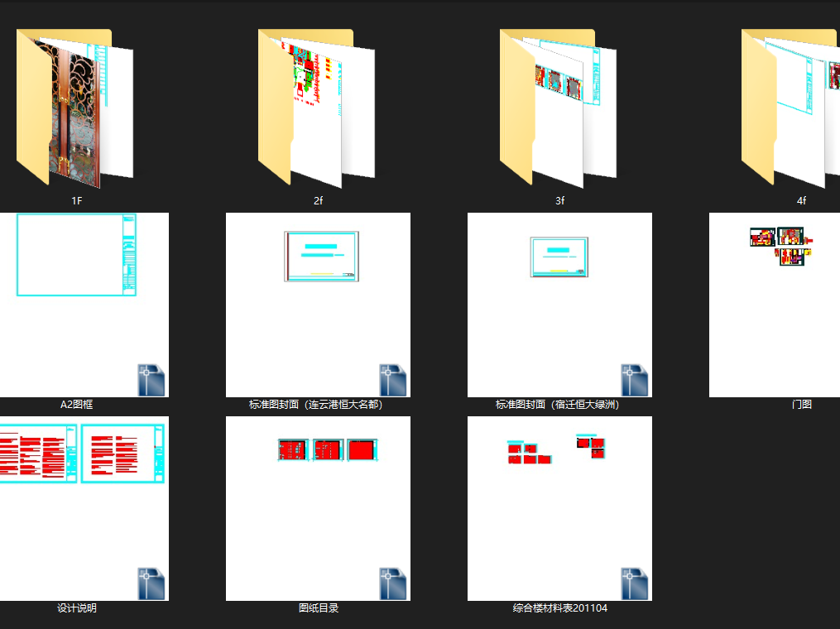The image size is (840, 629).
Task: Click the 图纸目录 file name
Action: [319, 608]
